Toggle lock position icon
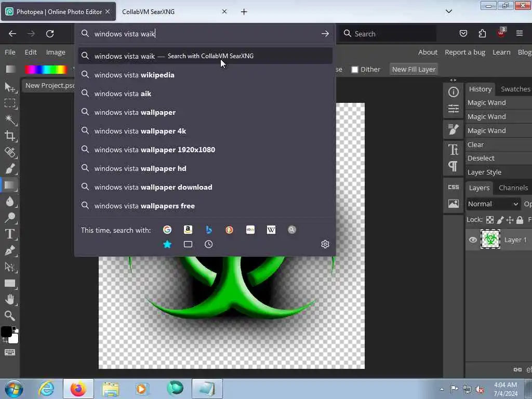 [x=510, y=220]
